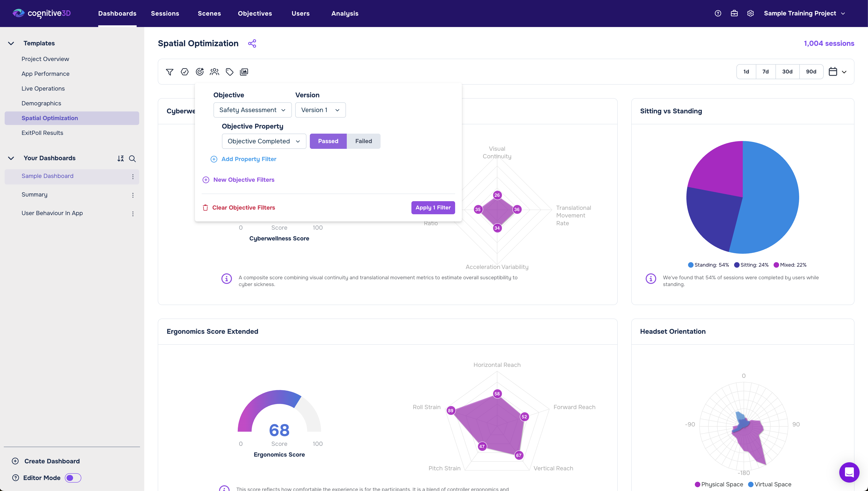Click the Standing legend color swatch
The width and height of the screenshot is (868, 491).
pyautogui.click(x=691, y=265)
